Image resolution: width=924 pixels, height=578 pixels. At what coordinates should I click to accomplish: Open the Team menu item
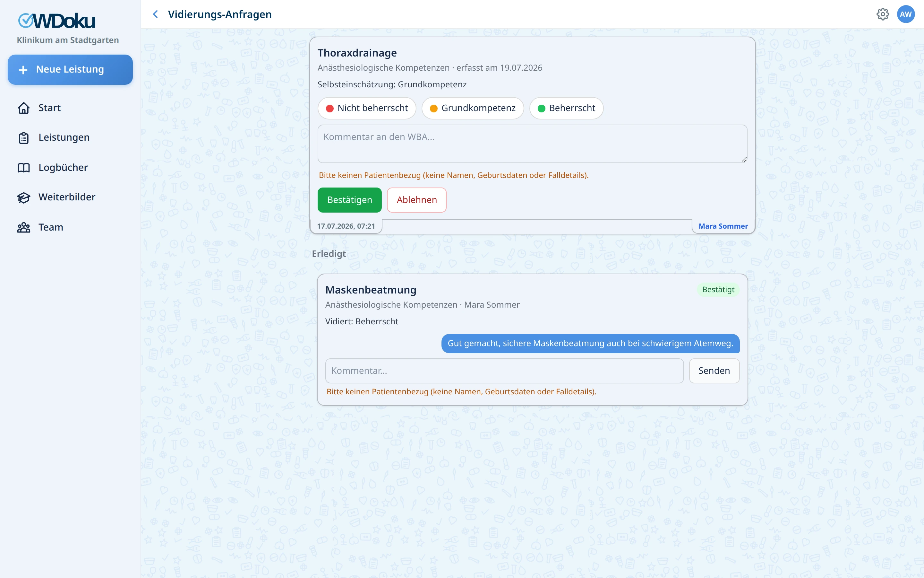(70, 227)
